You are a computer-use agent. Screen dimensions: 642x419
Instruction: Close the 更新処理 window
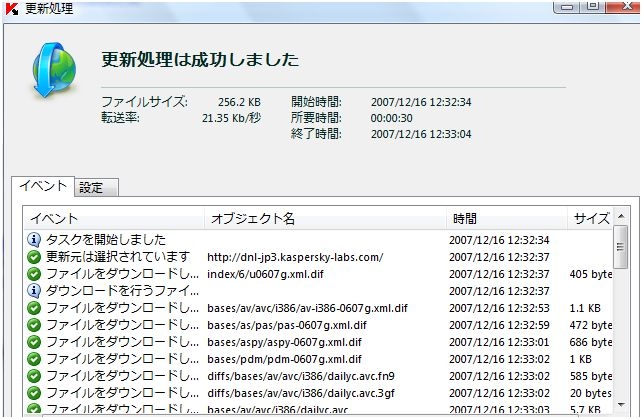622,6
